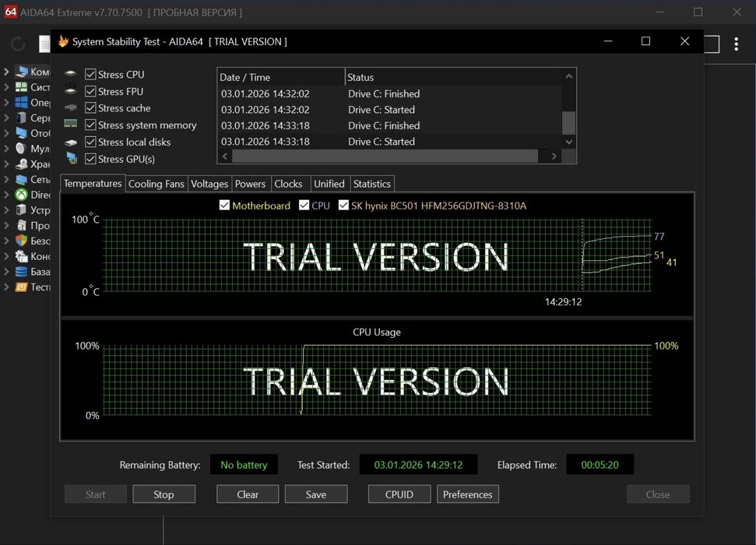Image resolution: width=756 pixels, height=545 pixels.
Task: Click the report page icon in AIDA64 toolbar
Action: coord(44,44)
